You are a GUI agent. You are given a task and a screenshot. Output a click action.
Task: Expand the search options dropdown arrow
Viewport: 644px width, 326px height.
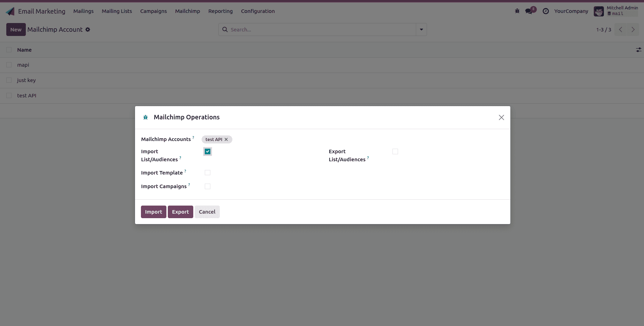(x=421, y=30)
